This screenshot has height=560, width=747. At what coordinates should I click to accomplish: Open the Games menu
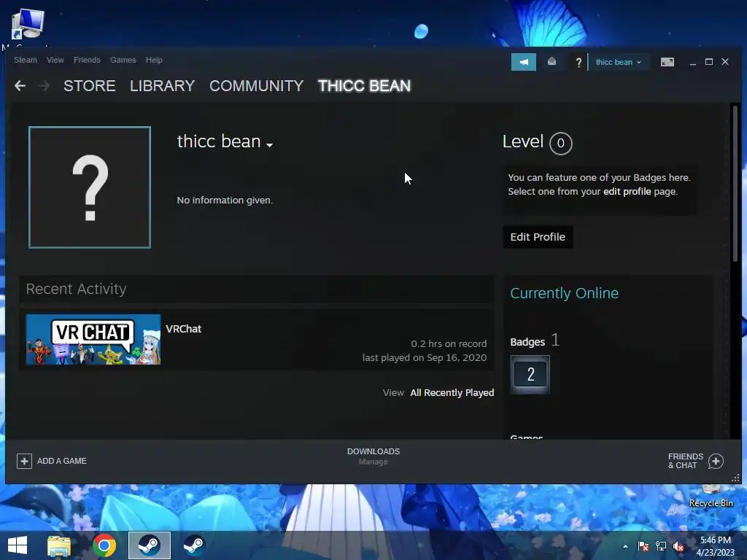point(123,60)
